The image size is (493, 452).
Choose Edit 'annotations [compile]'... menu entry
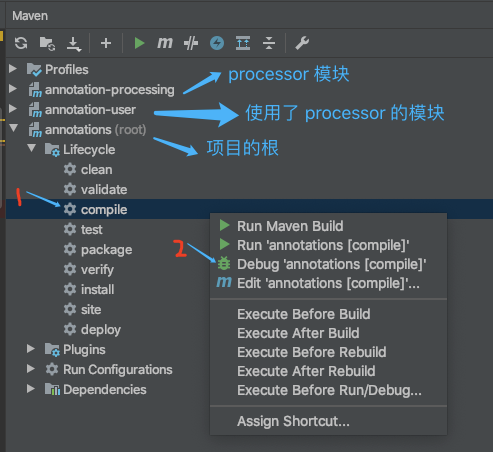pos(328,283)
